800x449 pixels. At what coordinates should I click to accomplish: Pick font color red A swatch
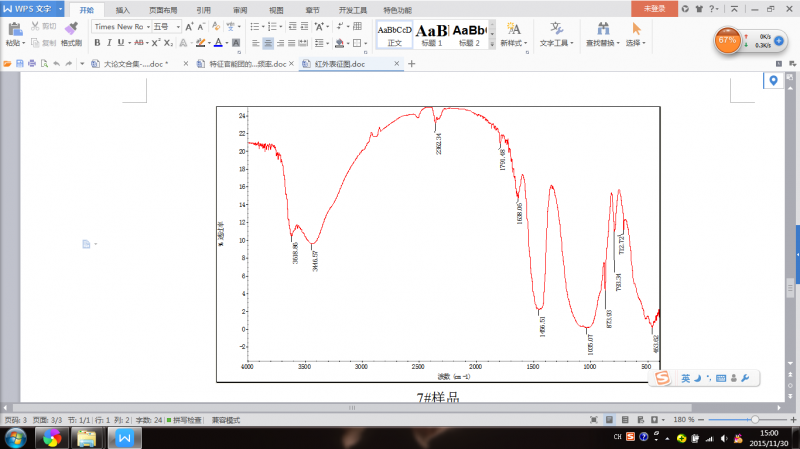click(218, 43)
